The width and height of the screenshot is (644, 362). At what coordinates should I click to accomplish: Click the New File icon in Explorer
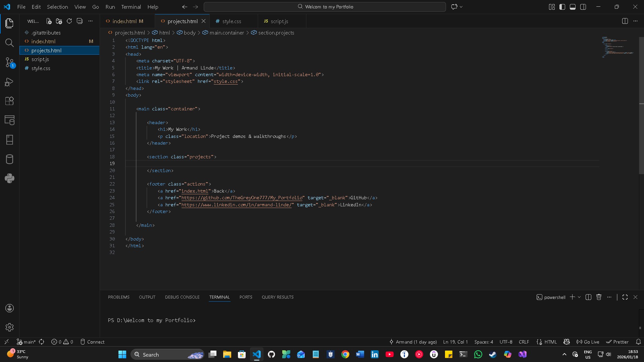click(49, 21)
